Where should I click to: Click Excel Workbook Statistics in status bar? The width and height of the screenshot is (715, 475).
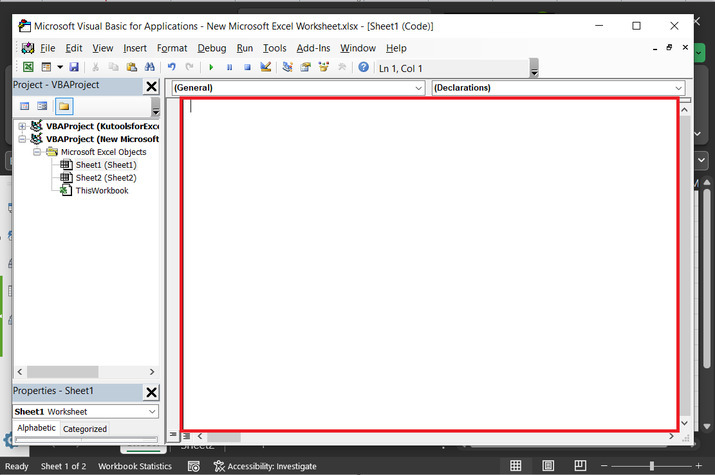point(135,466)
